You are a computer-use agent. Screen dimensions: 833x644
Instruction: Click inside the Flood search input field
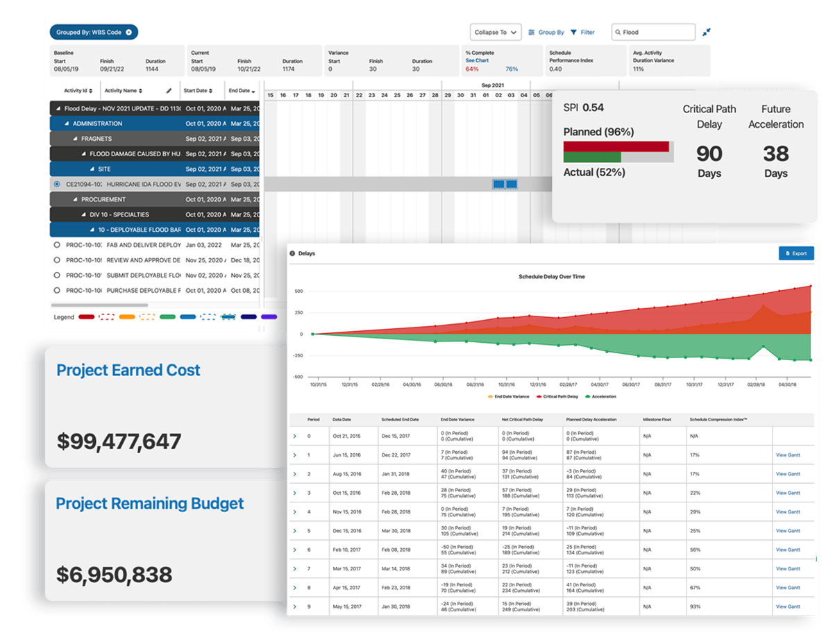(x=653, y=32)
